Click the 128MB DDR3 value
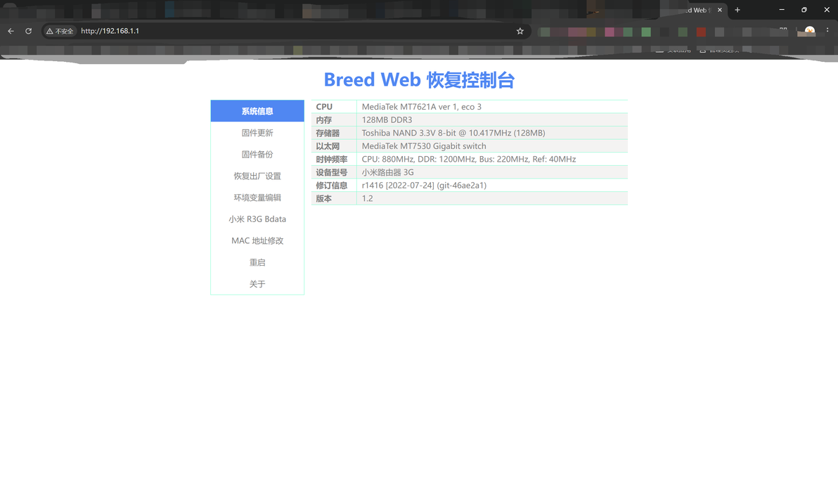This screenshot has width=838, height=504. (387, 119)
